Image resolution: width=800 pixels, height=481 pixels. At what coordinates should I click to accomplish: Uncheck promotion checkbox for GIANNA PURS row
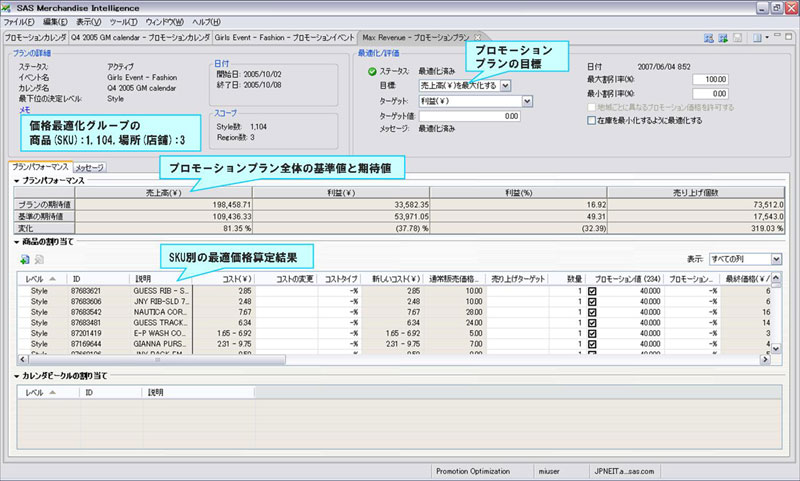tap(592, 344)
